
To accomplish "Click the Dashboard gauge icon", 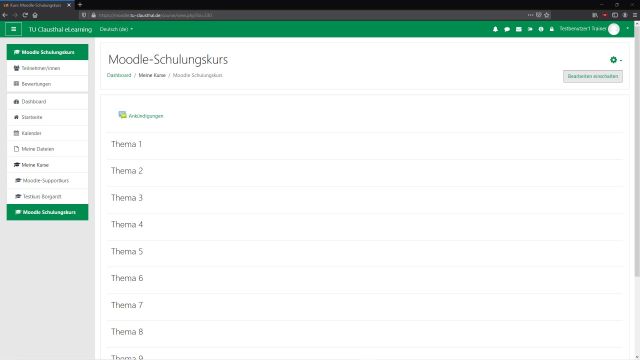I will [x=16, y=102].
